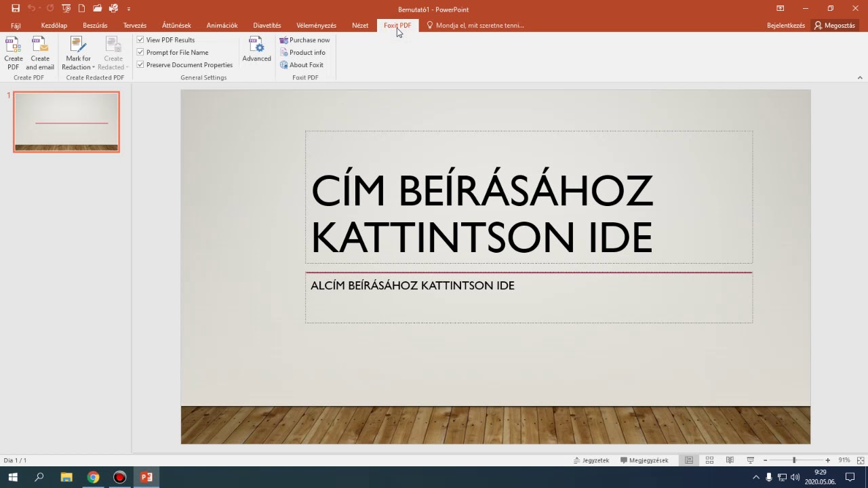Viewport: 868px width, 488px height.
Task: Zoom in with the plus button
Action: point(827,460)
